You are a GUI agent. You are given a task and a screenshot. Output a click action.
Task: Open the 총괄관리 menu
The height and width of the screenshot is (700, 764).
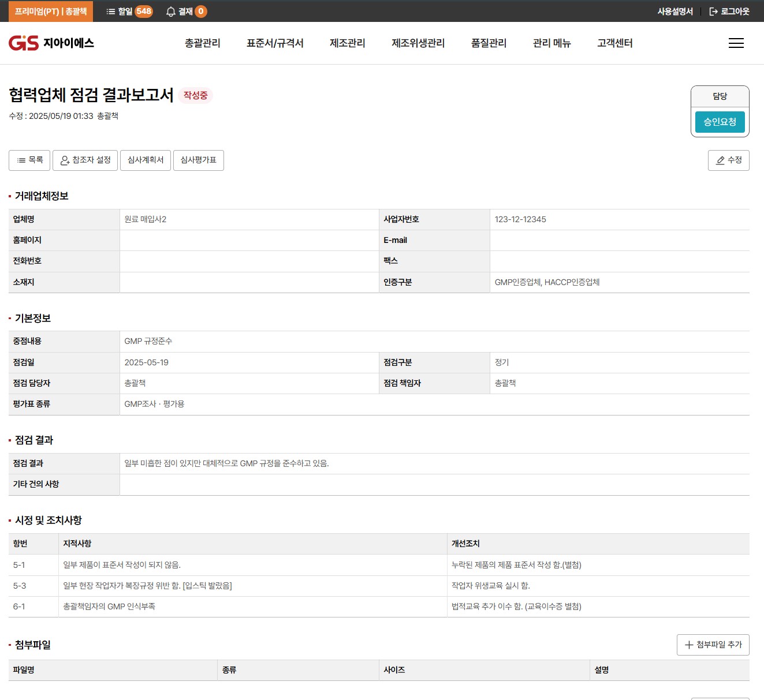click(203, 43)
